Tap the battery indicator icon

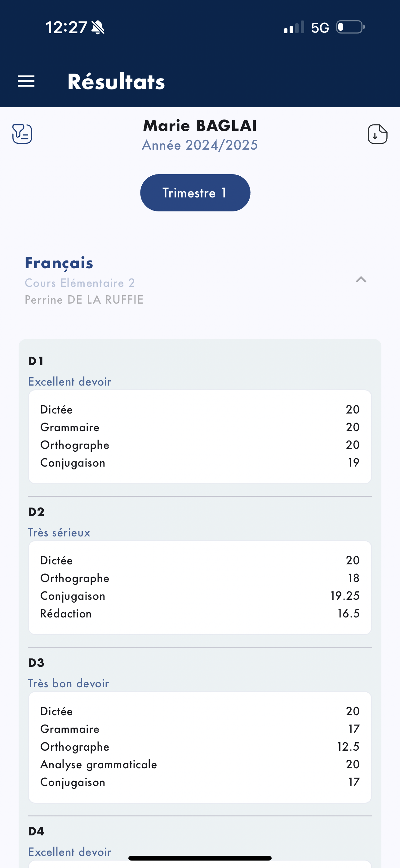[x=350, y=27]
